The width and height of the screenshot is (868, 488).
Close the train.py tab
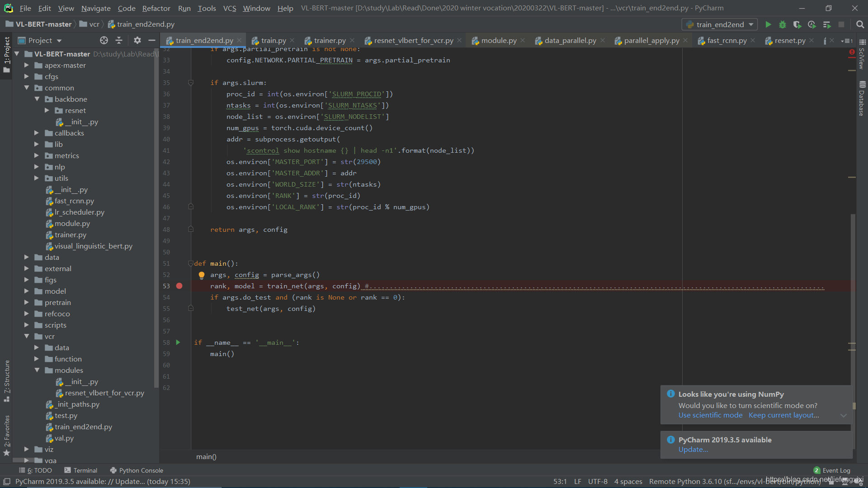point(292,41)
